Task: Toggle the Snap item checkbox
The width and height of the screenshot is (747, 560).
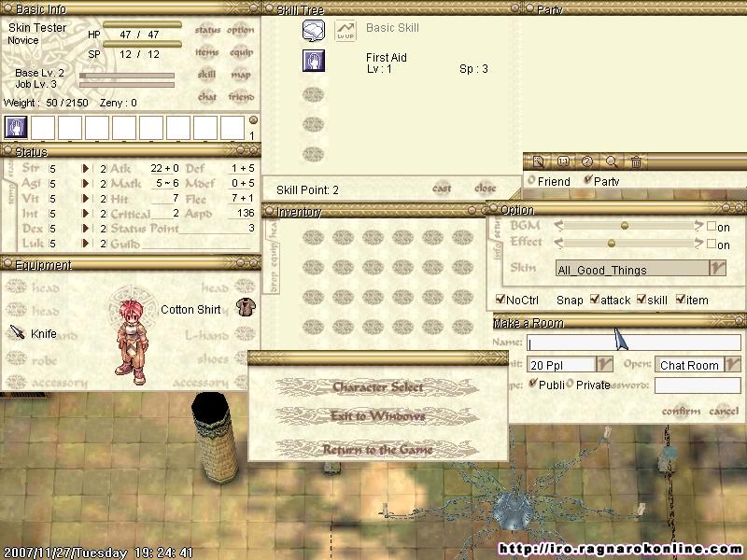Action: (x=681, y=299)
